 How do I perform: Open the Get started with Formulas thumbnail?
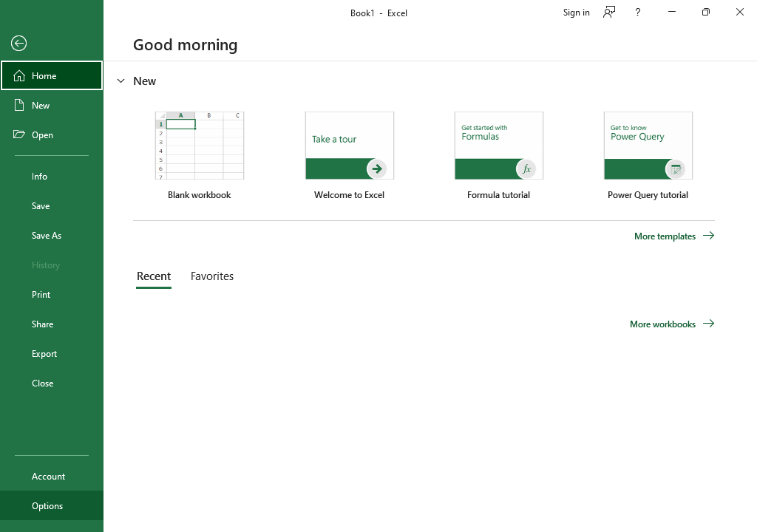499,146
